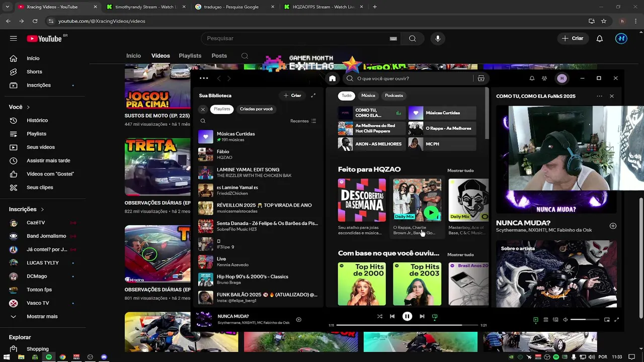Open connect-to-device icon in player bar
This screenshot has height=362, width=644.
(x=555, y=320)
